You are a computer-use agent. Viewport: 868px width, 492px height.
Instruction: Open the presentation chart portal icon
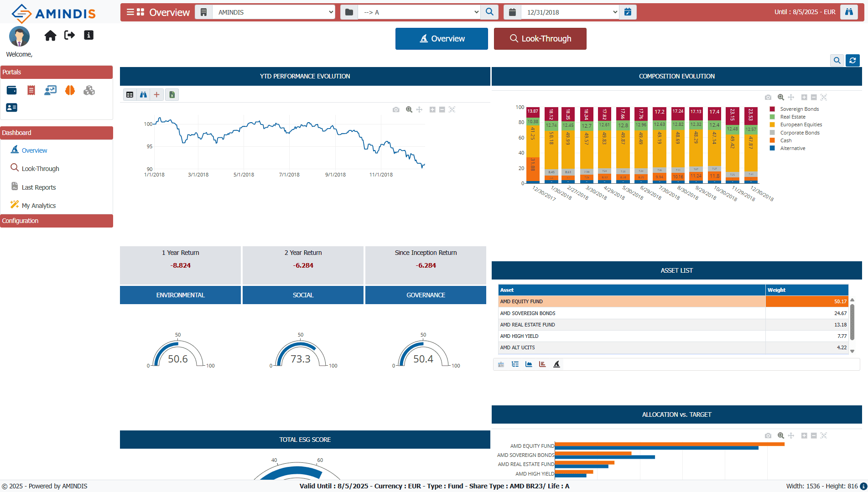click(51, 90)
